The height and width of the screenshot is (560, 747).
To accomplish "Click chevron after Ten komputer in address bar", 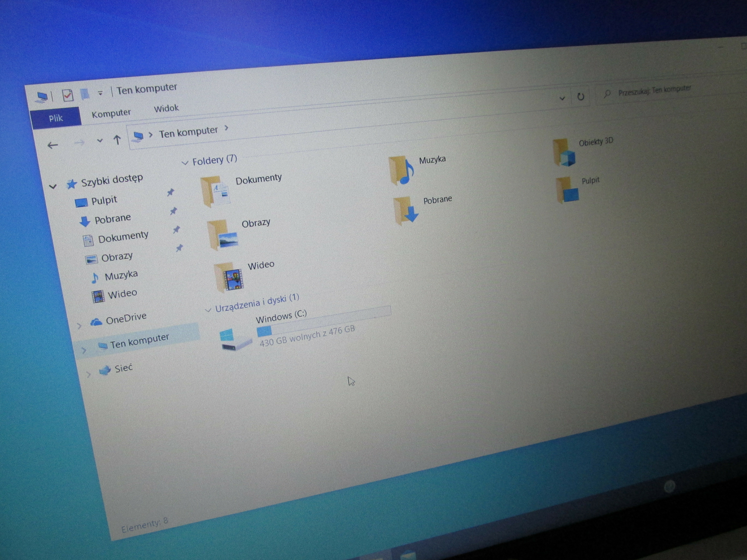I will 227,128.
